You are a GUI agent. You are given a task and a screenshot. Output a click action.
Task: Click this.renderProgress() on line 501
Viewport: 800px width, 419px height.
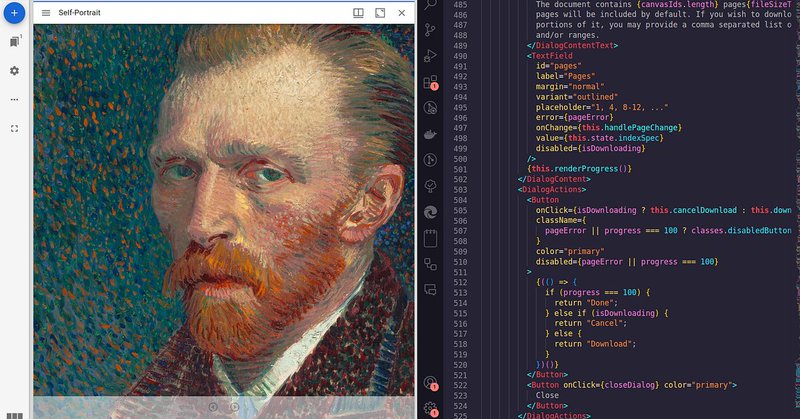pos(579,168)
